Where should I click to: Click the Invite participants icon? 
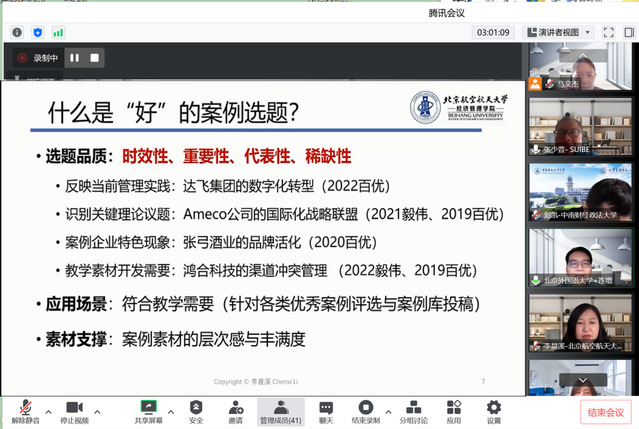point(236,410)
